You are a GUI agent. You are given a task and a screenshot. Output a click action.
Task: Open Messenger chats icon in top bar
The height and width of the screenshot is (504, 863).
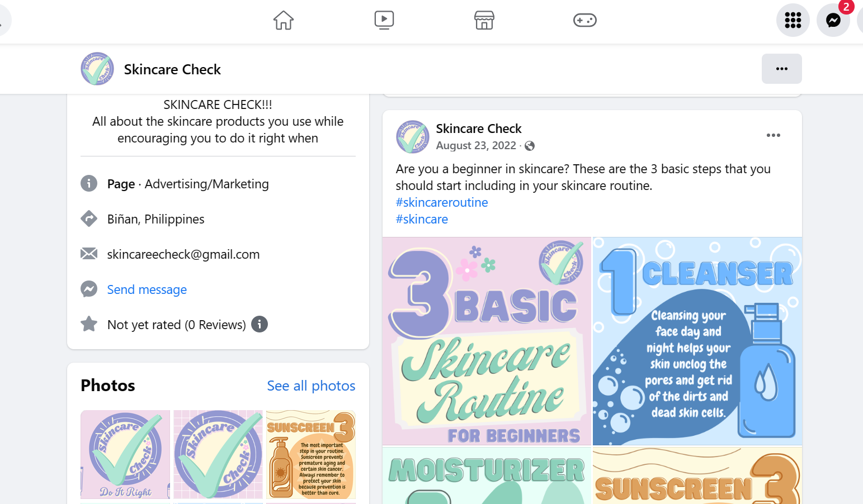pos(833,21)
